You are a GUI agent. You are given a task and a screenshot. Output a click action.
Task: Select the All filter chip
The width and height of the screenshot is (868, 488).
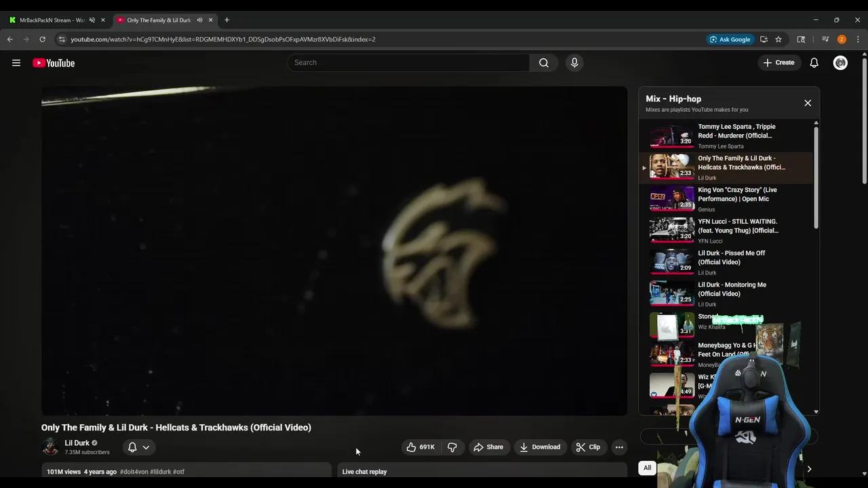(x=647, y=468)
